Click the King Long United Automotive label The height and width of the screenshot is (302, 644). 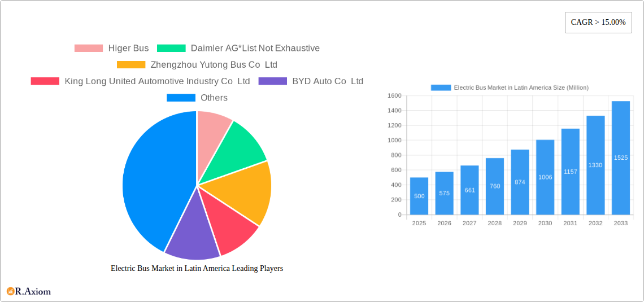[x=157, y=81]
